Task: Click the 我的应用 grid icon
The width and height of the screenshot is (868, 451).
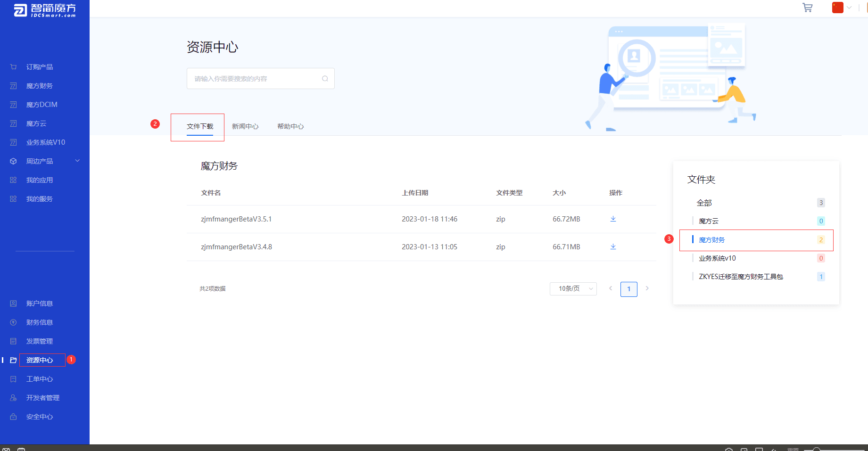Action: pyautogui.click(x=13, y=180)
